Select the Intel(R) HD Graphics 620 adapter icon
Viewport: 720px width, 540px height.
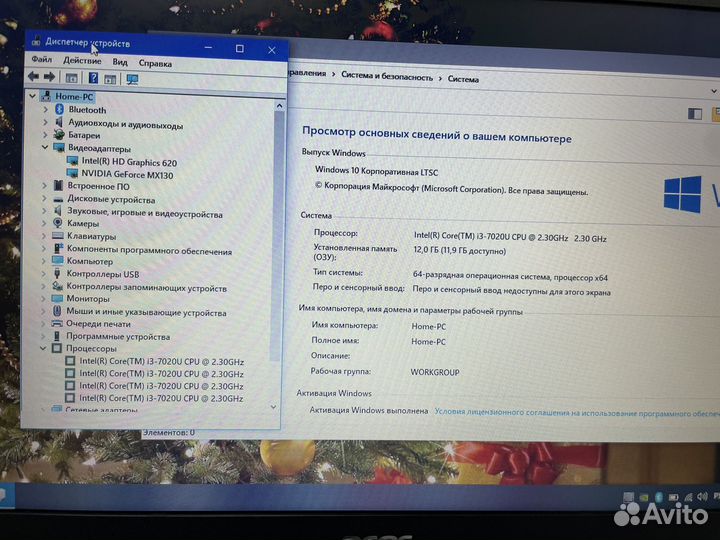pyautogui.click(x=72, y=161)
